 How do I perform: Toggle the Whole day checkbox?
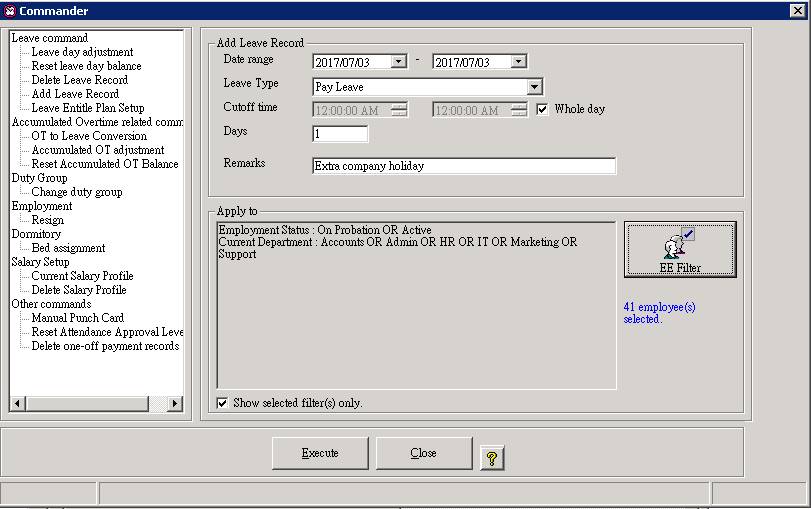542,109
